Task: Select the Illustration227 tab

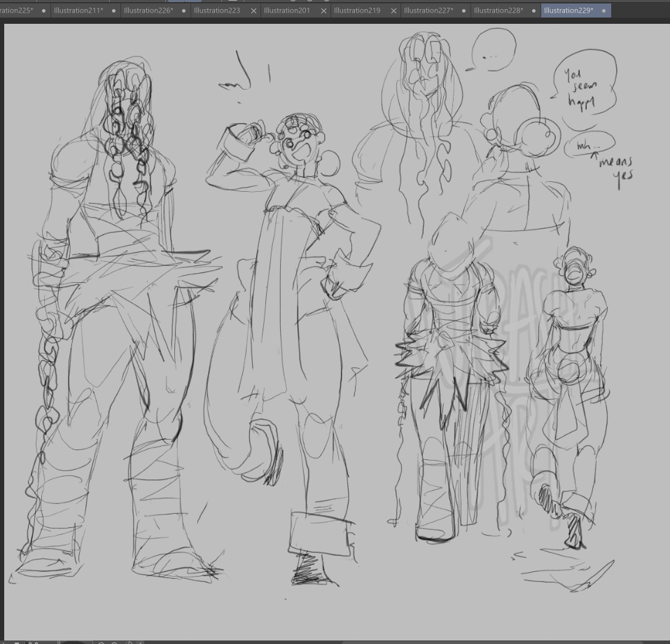Action: click(428, 10)
